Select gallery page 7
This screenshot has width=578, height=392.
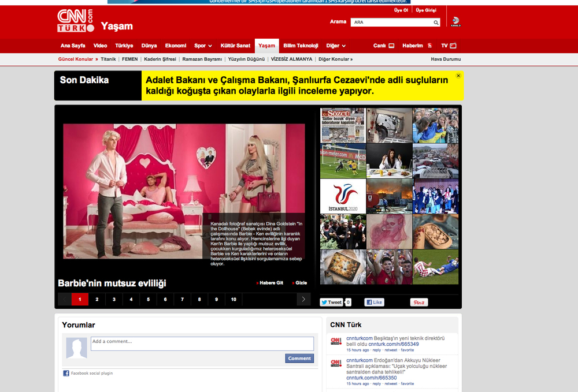(x=182, y=299)
